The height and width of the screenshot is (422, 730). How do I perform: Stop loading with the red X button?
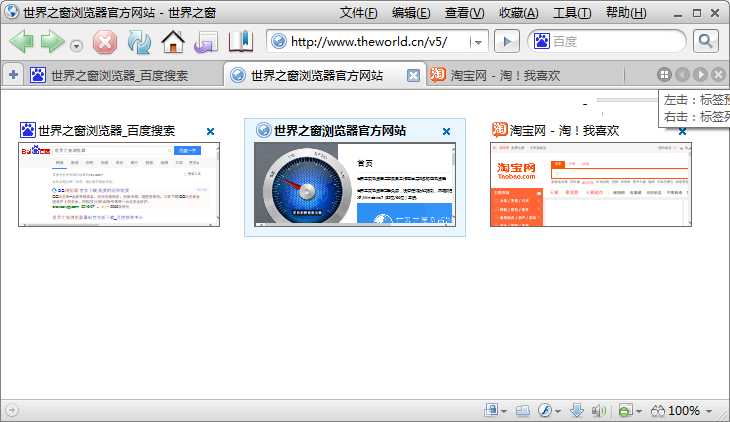click(x=105, y=42)
